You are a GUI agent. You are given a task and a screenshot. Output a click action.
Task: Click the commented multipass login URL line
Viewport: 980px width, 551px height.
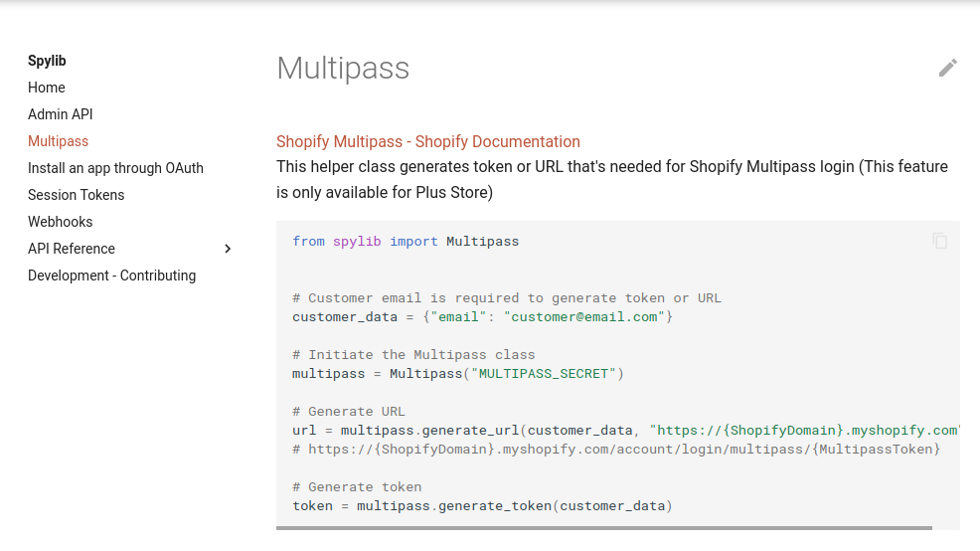point(616,450)
